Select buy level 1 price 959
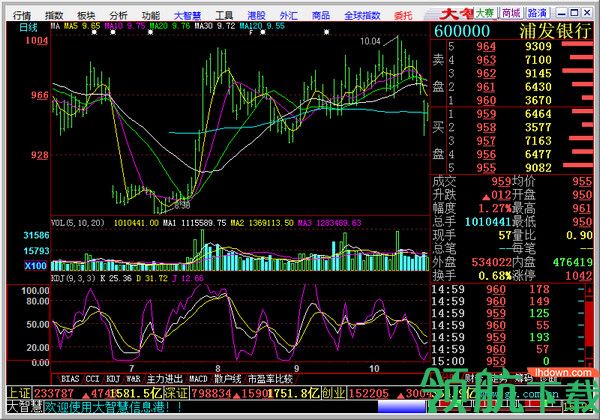 tap(486, 114)
